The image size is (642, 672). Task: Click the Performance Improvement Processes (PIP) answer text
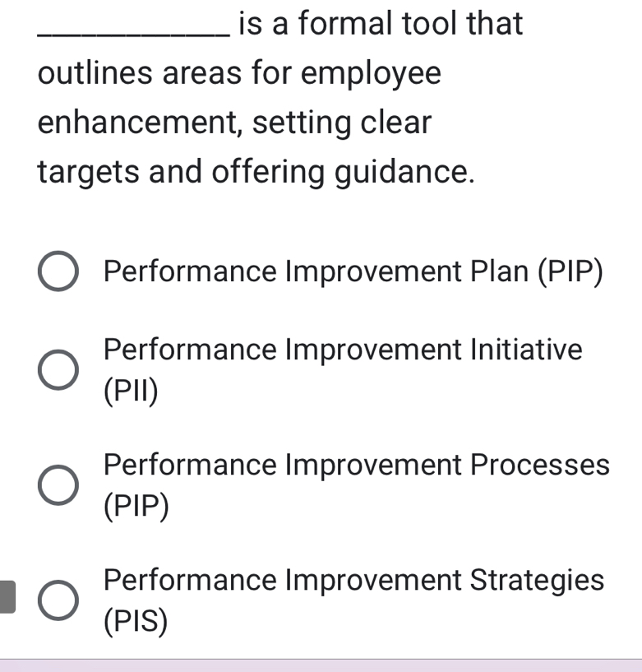(355, 465)
